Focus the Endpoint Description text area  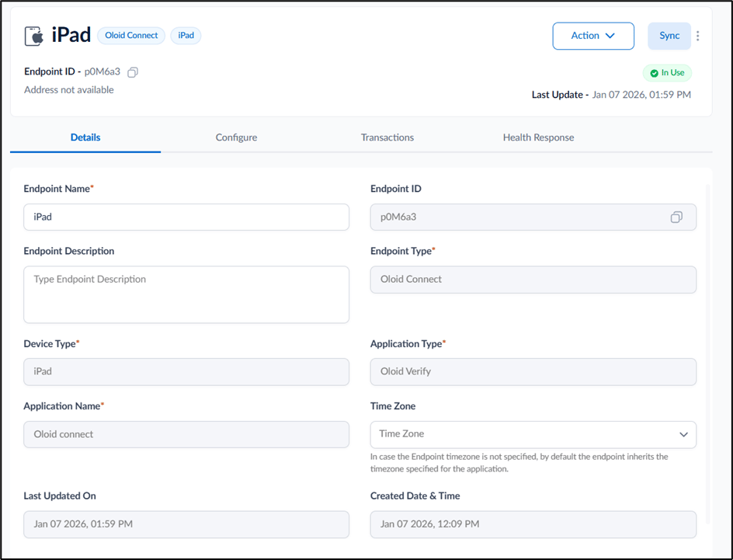coord(186,294)
